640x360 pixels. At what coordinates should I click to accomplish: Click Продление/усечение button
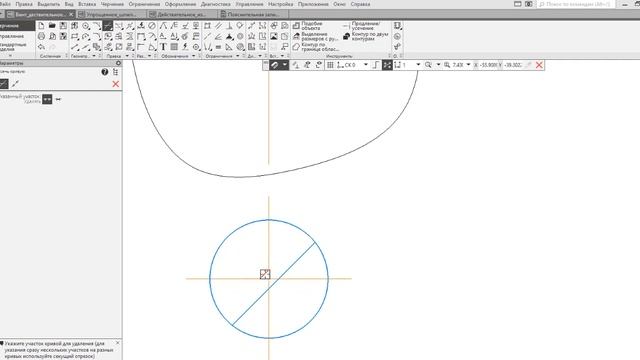pyautogui.click(x=362, y=26)
